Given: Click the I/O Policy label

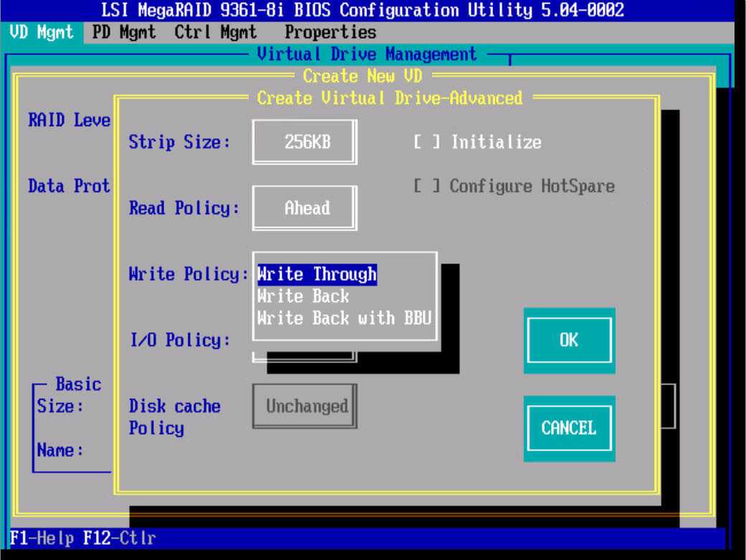Looking at the screenshot, I should coord(179,339).
